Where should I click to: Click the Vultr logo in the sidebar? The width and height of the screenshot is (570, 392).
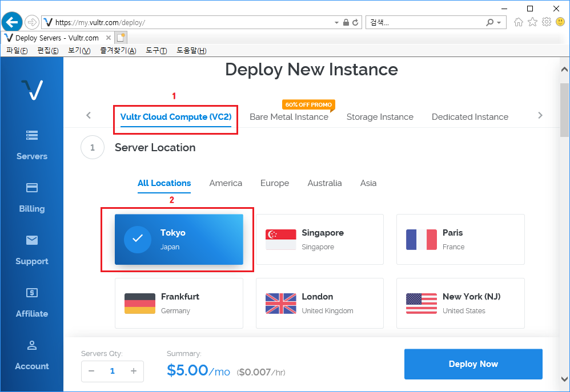[x=32, y=90]
